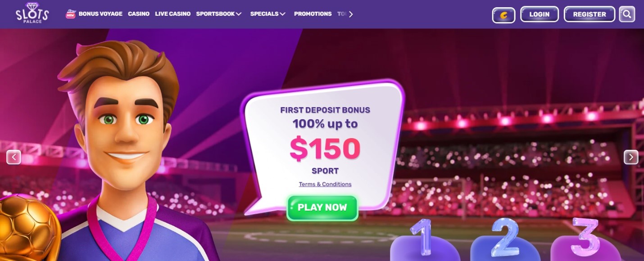This screenshot has width=644, height=261.
Task: Click the NEW badge beside Bonus Voyage
Action: pyautogui.click(x=71, y=14)
